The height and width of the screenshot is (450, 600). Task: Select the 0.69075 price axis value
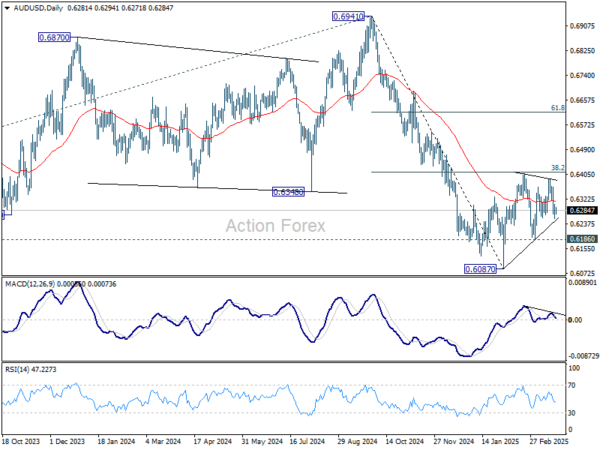pos(582,26)
